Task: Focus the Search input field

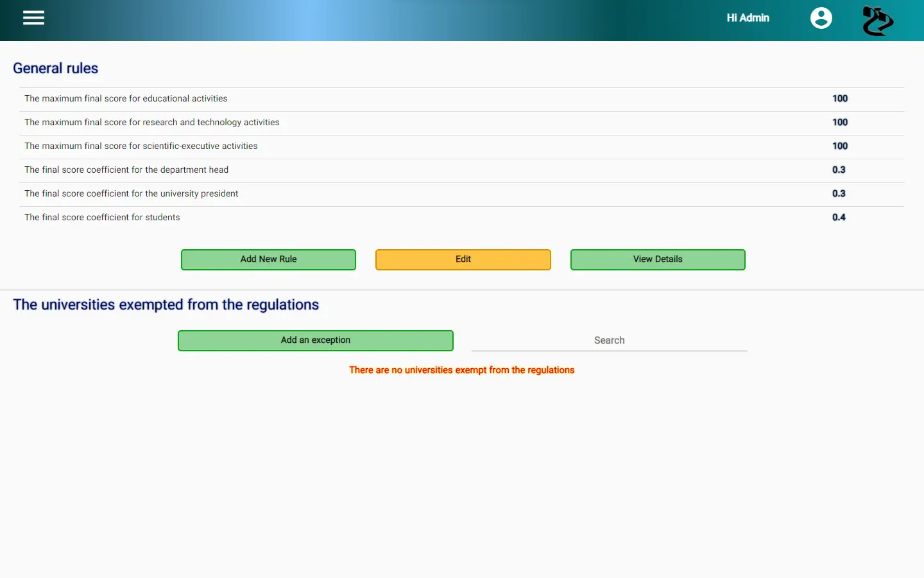Action: [x=610, y=340]
